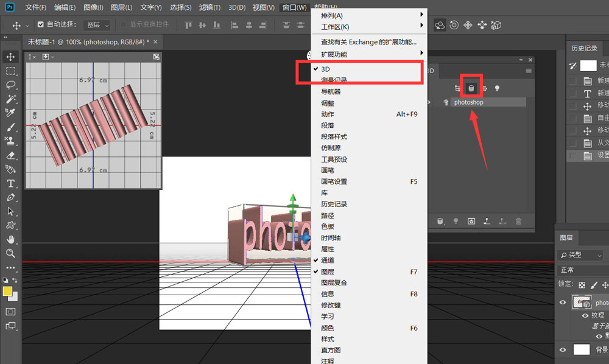
Task: Select the Move tool in the toolbar
Action: coord(10,57)
